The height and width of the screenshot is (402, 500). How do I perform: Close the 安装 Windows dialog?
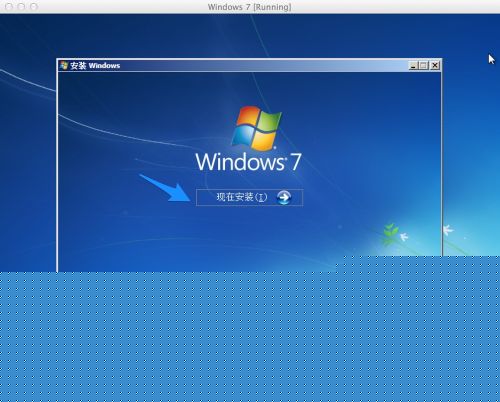point(435,66)
